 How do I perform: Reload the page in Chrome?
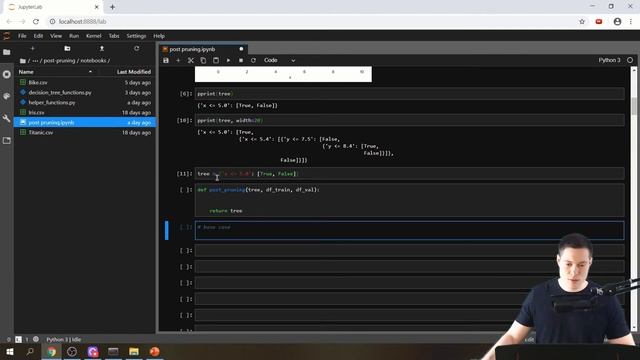click(x=36, y=22)
